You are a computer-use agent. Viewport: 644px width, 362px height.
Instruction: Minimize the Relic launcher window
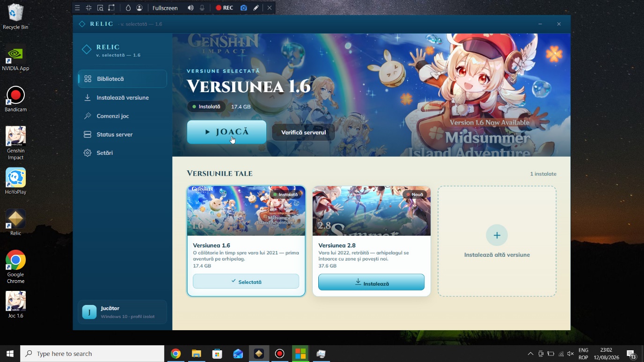pyautogui.click(x=540, y=24)
